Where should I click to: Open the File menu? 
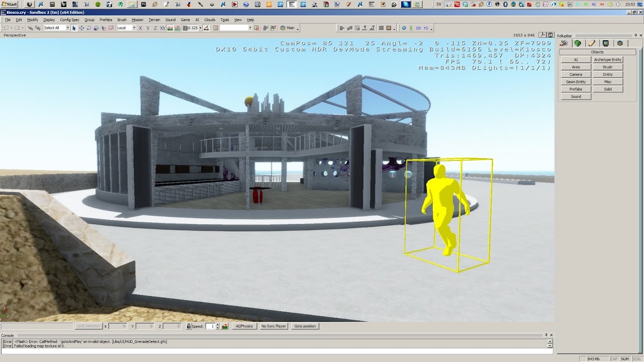[8, 20]
